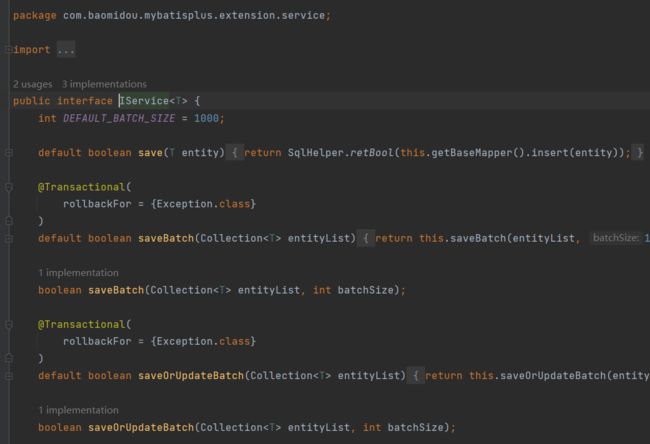The image size is (650, 444).
Task: Click the abstract saveOrUpdateBatch method name
Action: coord(141,427)
